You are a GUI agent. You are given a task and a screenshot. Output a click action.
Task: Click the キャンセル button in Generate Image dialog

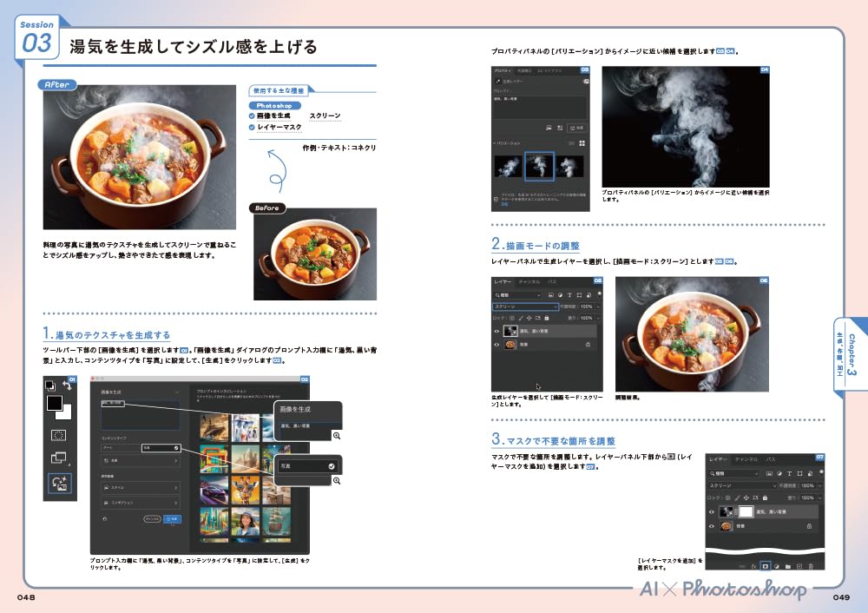pos(152,519)
